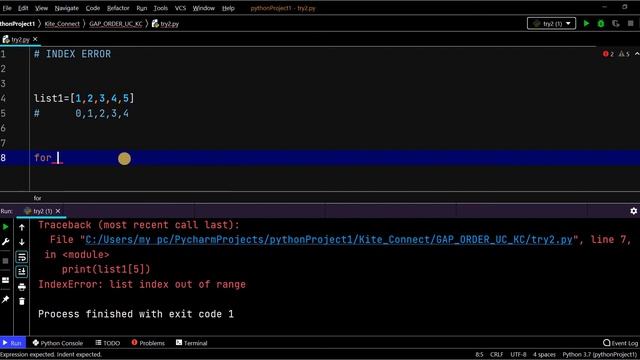Open the View menu
Image resolution: width=640 pixels, height=360 pixels.
click(x=41, y=8)
